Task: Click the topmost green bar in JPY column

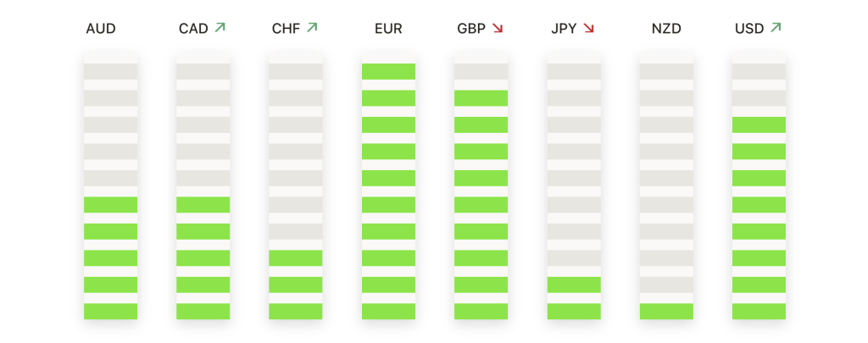Action: pos(574,285)
